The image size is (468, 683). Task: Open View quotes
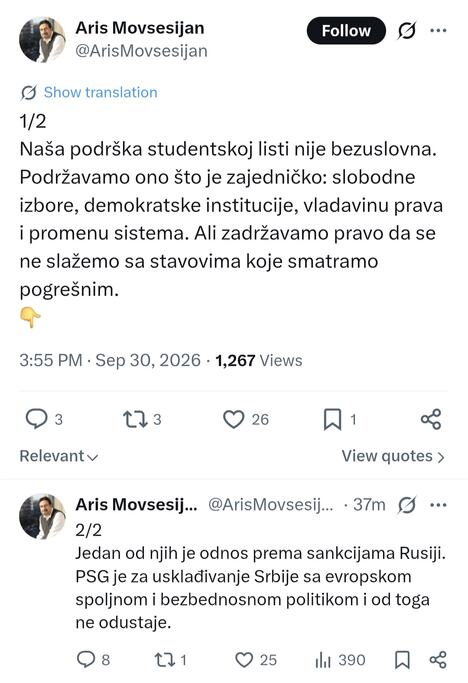pyautogui.click(x=393, y=456)
